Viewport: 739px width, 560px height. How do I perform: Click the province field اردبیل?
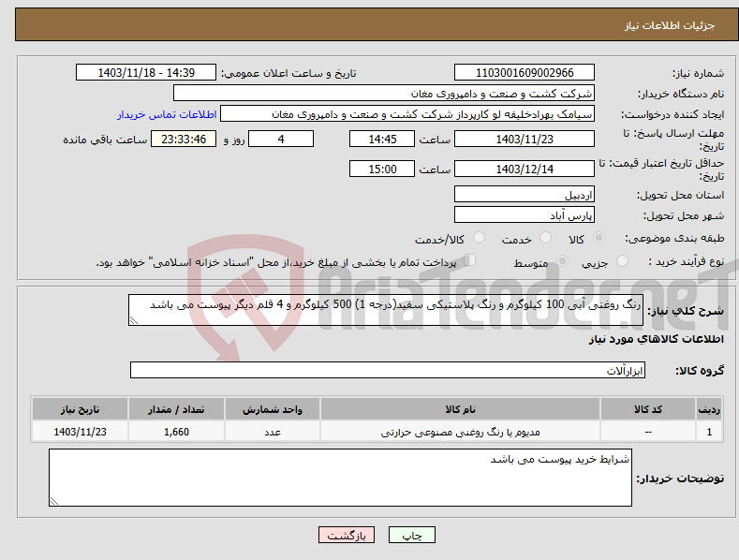tap(525, 194)
